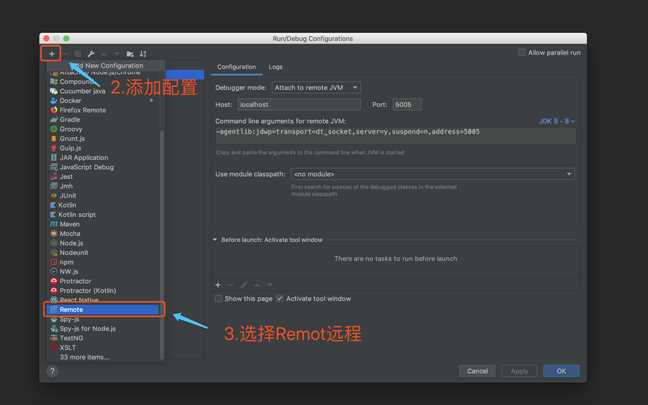Click the Jest icon
The height and width of the screenshot is (405, 648).
click(x=54, y=176)
